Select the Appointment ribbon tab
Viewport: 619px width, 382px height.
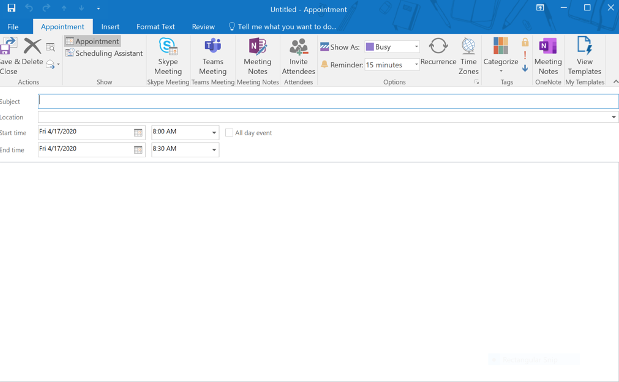(x=62, y=27)
